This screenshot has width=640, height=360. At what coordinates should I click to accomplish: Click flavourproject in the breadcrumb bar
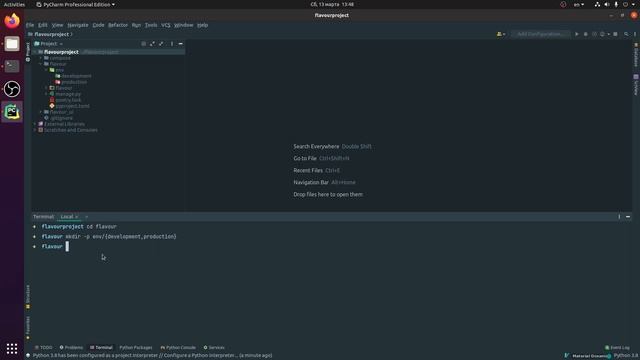(x=51, y=34)
